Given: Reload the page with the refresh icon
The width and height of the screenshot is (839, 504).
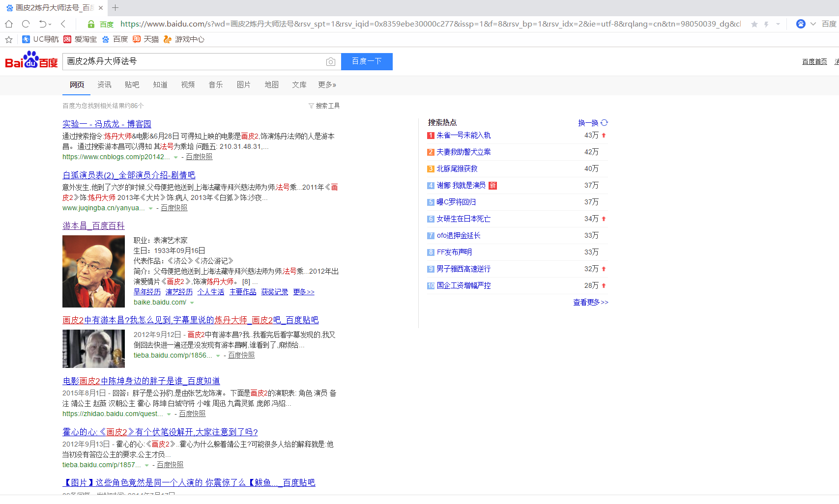Looking at the screenshot, I should coord(26,24).
